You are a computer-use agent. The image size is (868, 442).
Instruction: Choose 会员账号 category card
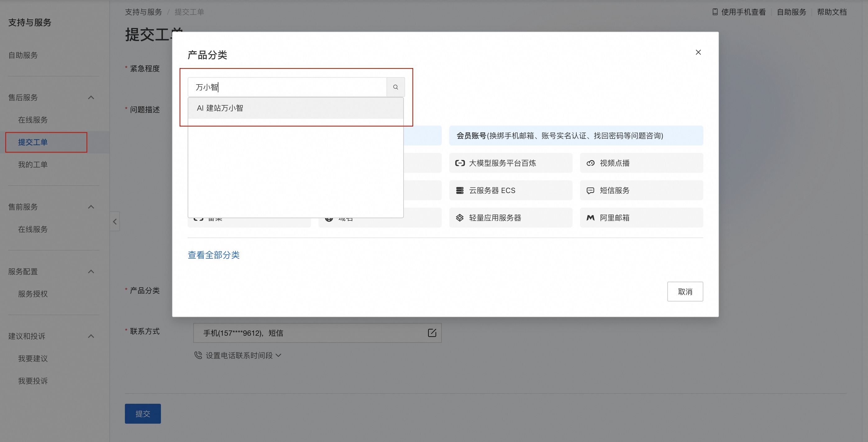click(576, 136)
